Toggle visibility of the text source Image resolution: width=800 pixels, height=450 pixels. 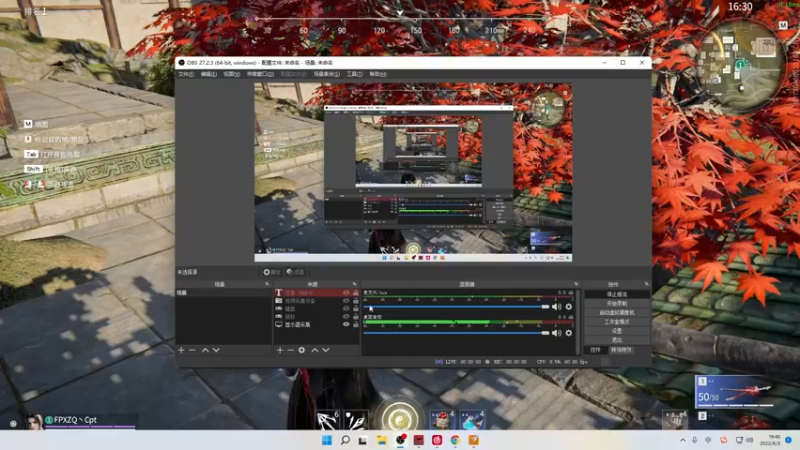(x=346, y=293)
